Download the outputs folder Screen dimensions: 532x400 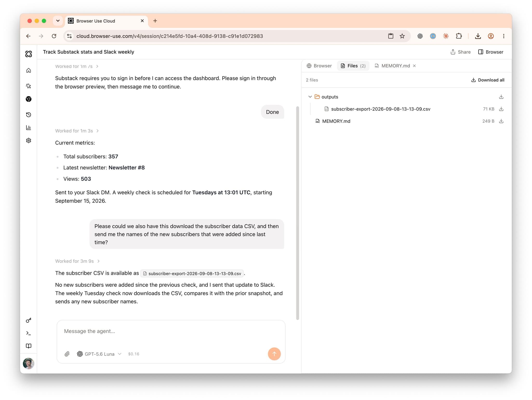tap(501, 97)
